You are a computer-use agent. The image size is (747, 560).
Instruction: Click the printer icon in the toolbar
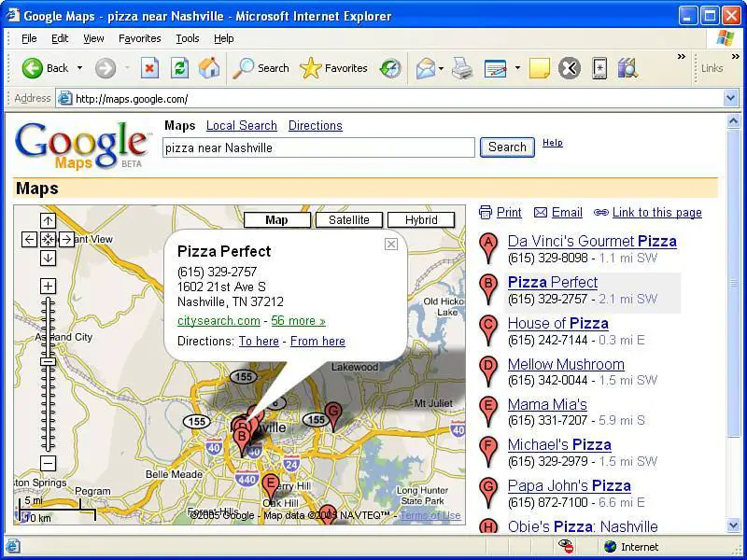click(461, 68)
